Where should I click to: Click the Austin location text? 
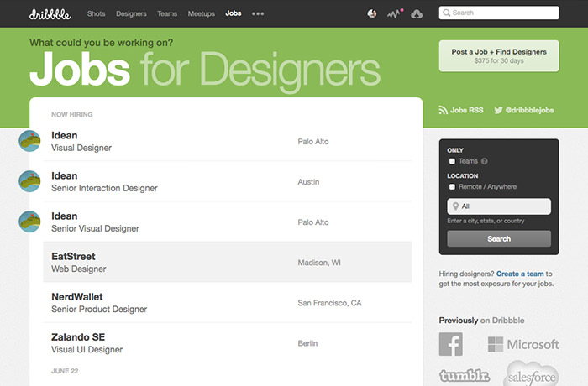308,182
